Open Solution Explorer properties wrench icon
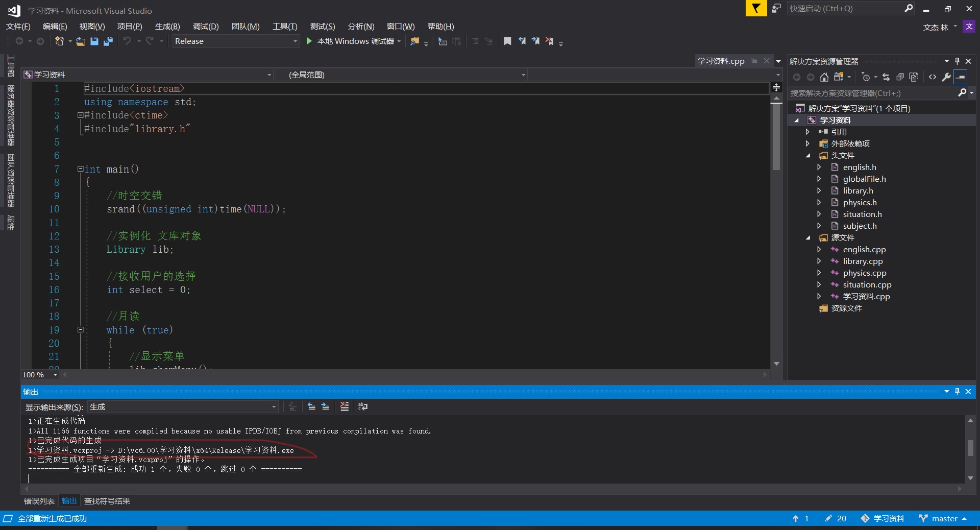This screenshot has height=530, width=980. (x=947, y=77)
